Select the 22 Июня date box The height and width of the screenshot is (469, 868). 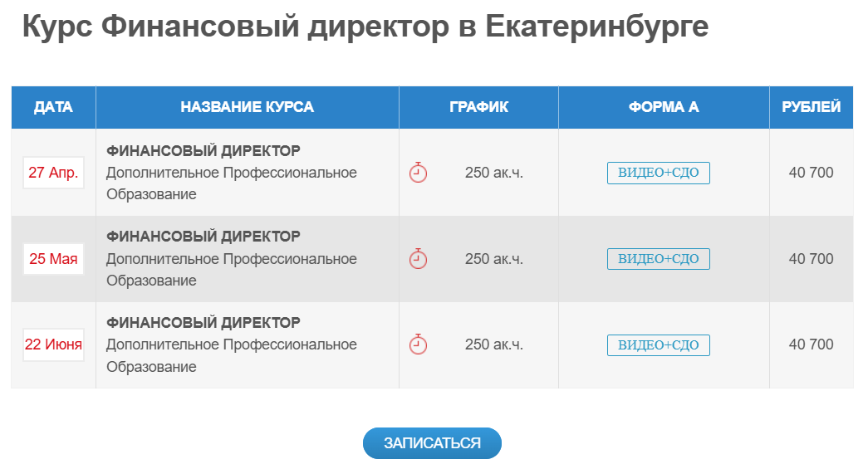tap(53, 344)
